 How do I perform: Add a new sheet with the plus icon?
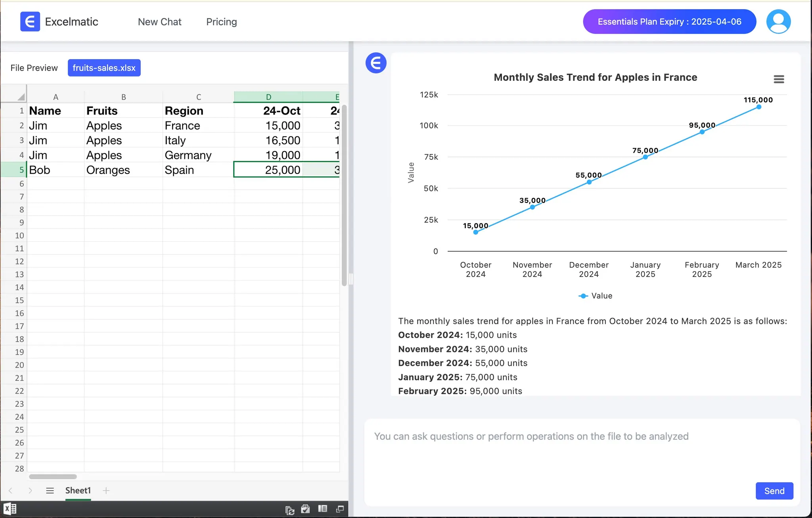tap(106, 491)
